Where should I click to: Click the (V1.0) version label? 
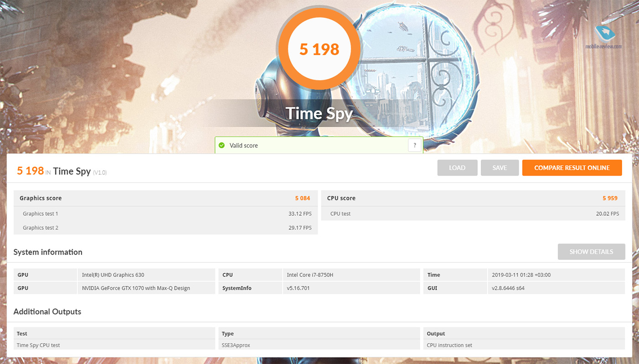point(100,172)
